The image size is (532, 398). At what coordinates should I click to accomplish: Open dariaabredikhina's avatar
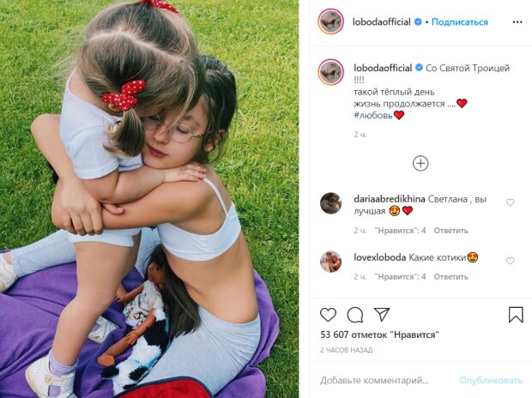331,203
